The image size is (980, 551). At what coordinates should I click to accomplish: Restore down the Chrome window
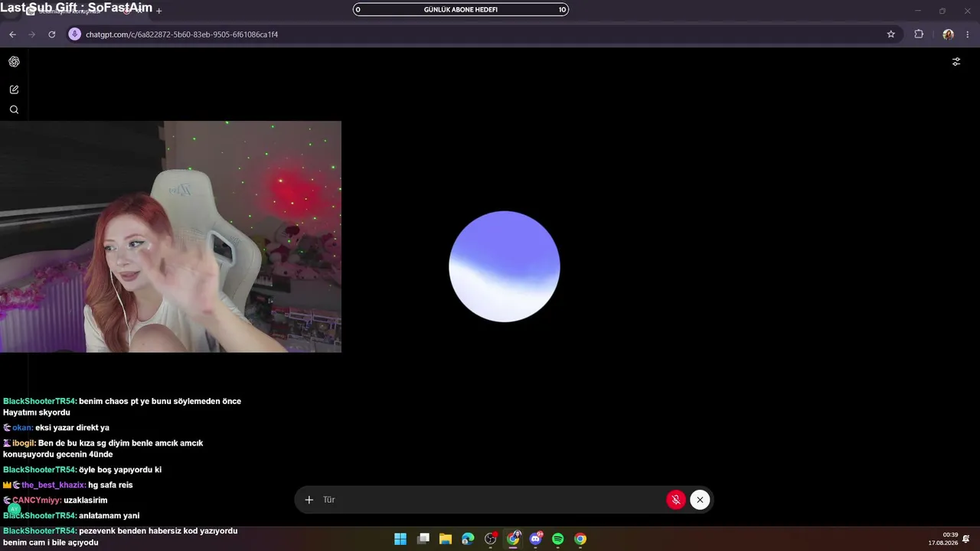click(942, 11)
